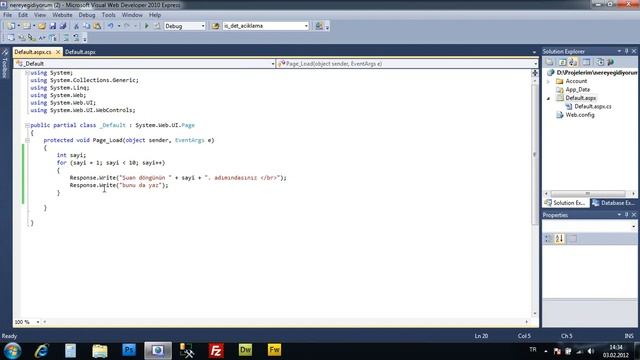The width and height of the screenshot is (640, 360).
Task: Open the 100 % zoom level dropdown
Action: [38, 322]
